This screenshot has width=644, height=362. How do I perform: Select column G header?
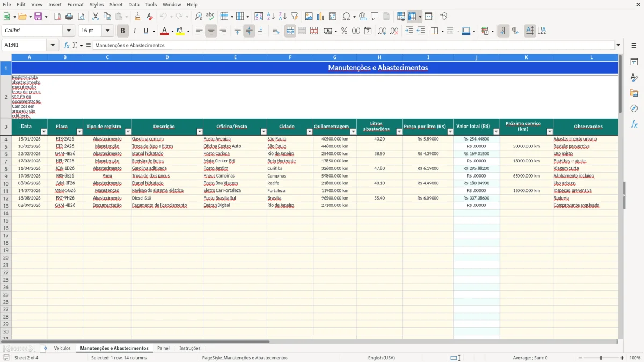pyautogui.click(x=335, y=57)
